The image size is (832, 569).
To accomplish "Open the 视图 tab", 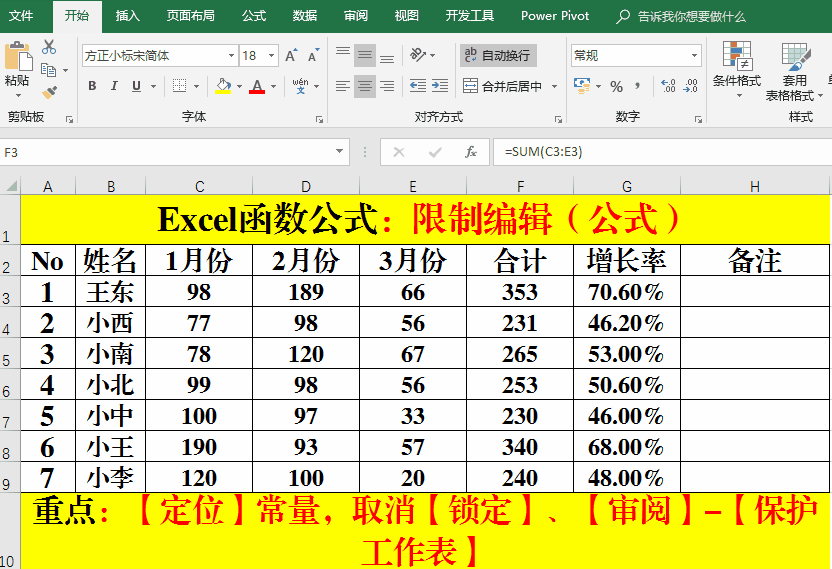I will (x=406, y=16).
